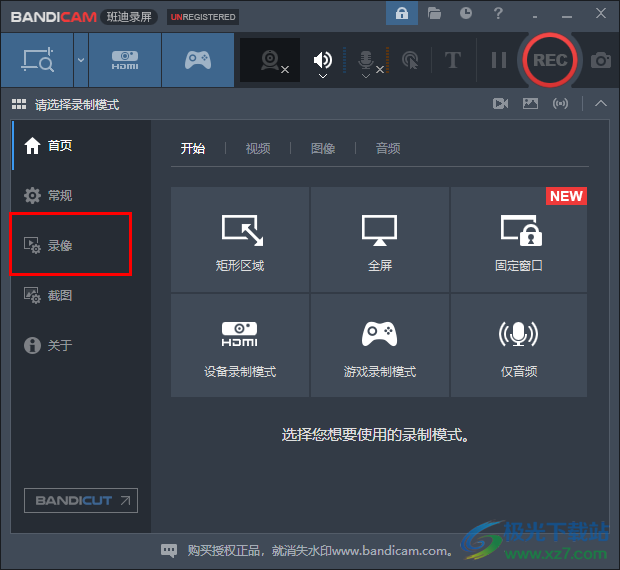
Task: Choose the 全屏 fullscreen tile
Action: (380, 240)
